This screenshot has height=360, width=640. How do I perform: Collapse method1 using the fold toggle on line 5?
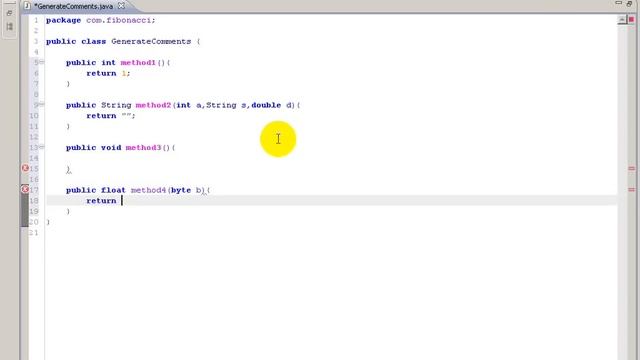42,62
